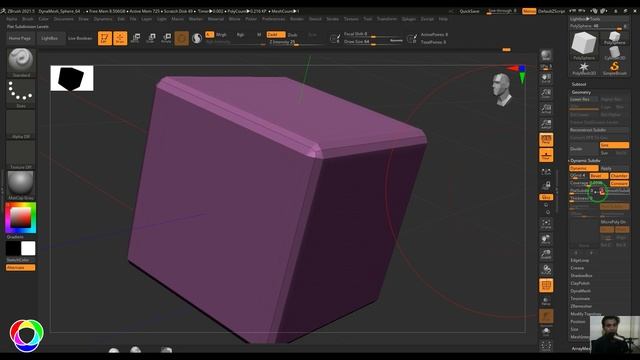Click the QuickSave button

coord(469,11)
